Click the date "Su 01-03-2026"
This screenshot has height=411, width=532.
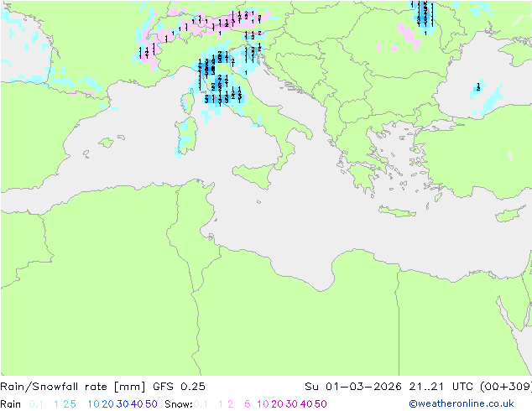point(353,387)
